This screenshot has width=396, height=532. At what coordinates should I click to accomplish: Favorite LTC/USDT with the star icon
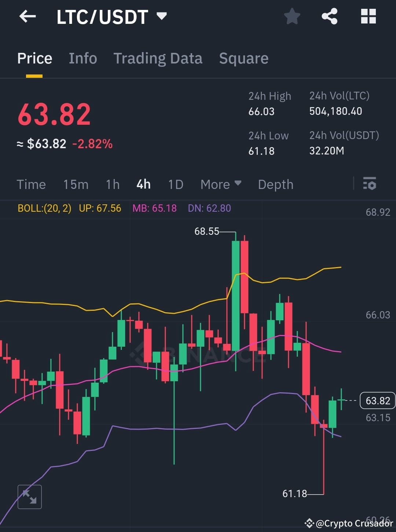pos(292,16)
